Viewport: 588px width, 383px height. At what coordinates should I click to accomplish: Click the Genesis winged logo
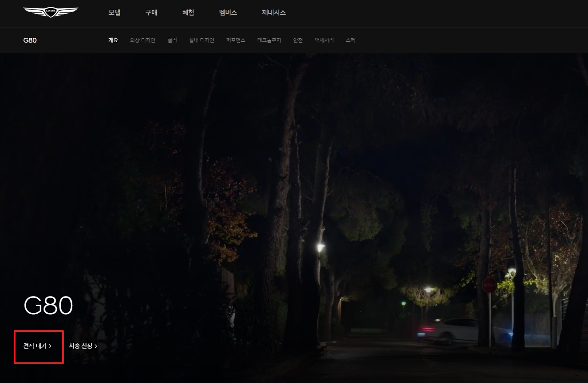coord(51,12)
